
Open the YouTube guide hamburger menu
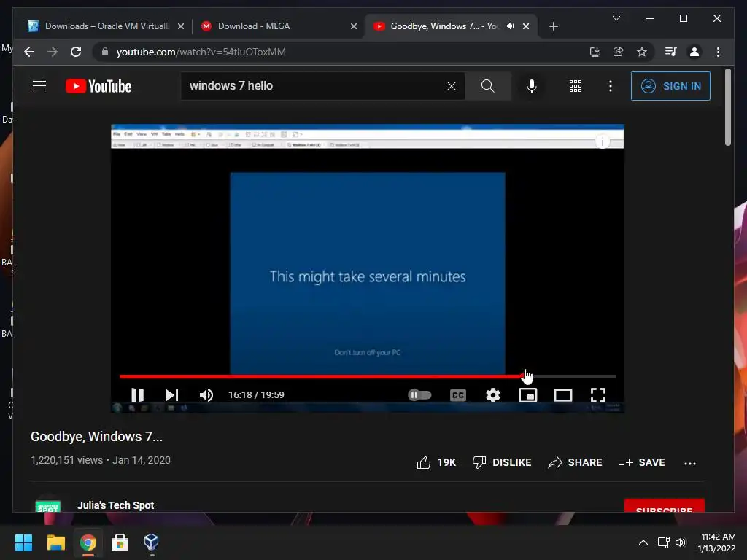(x=39, y=86)
